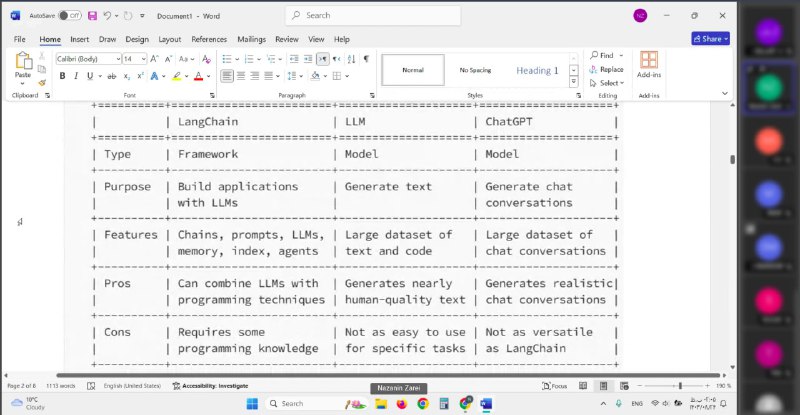Switch to the References tab
The image size is (800, 415).
[209, 39]
